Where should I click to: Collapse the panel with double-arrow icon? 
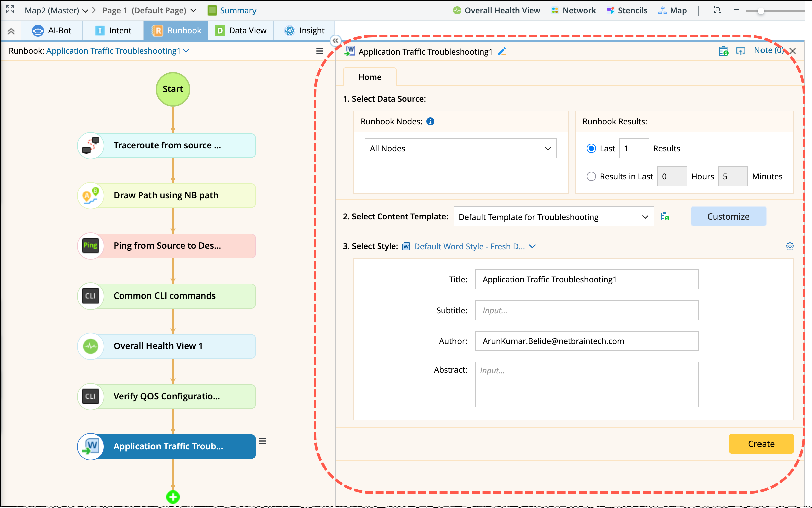point(335,40)
